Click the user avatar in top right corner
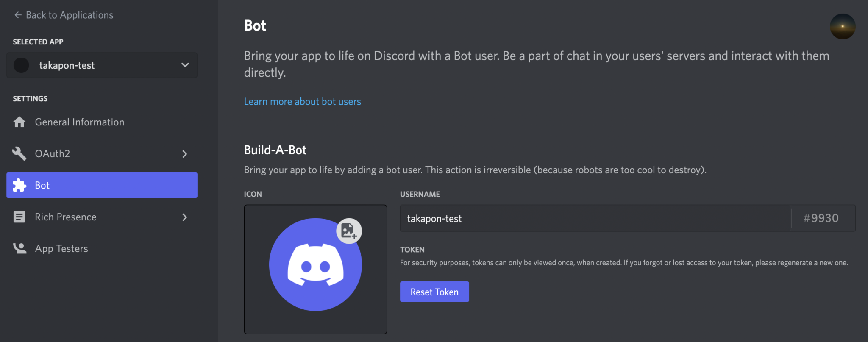 coord(842,26)
